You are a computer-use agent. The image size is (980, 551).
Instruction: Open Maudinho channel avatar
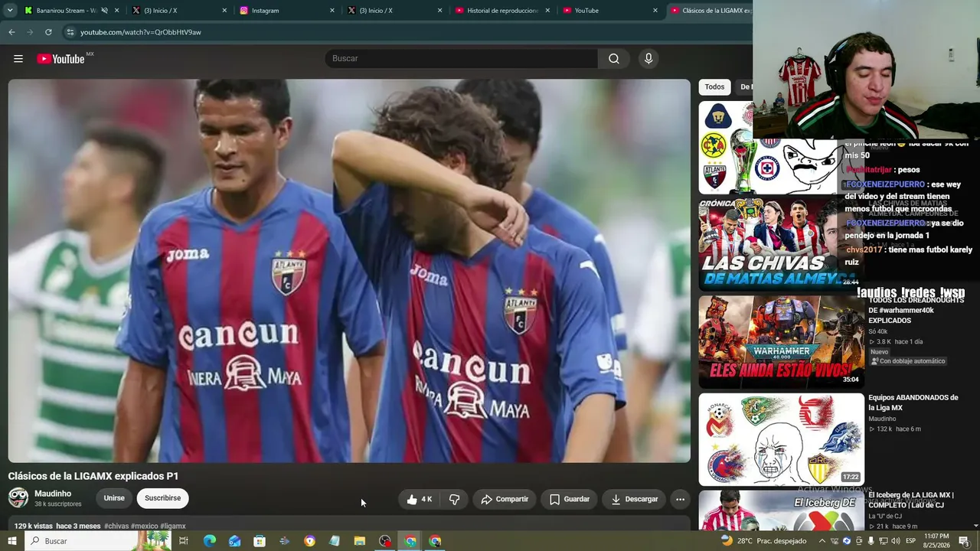(x=18, y=497)
